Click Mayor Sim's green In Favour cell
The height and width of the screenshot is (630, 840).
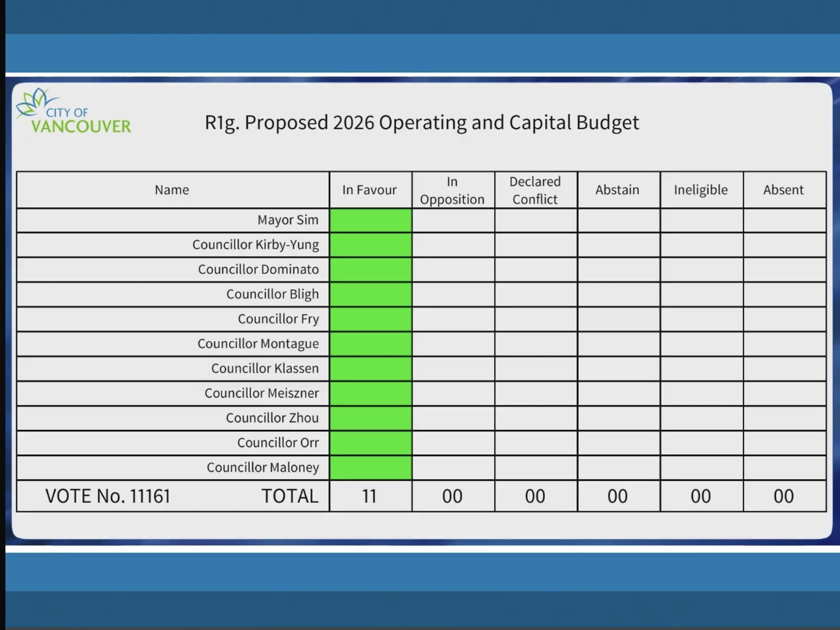(x=370, y=220)
